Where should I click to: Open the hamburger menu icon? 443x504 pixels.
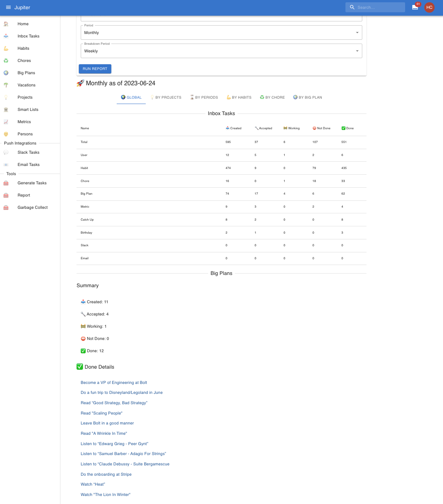point(8,7)
